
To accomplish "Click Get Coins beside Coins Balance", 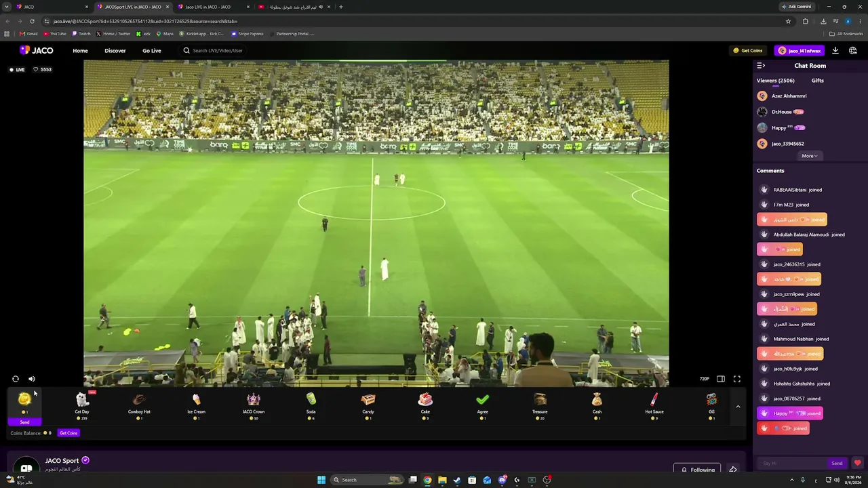I will click(x=68, y=433).
